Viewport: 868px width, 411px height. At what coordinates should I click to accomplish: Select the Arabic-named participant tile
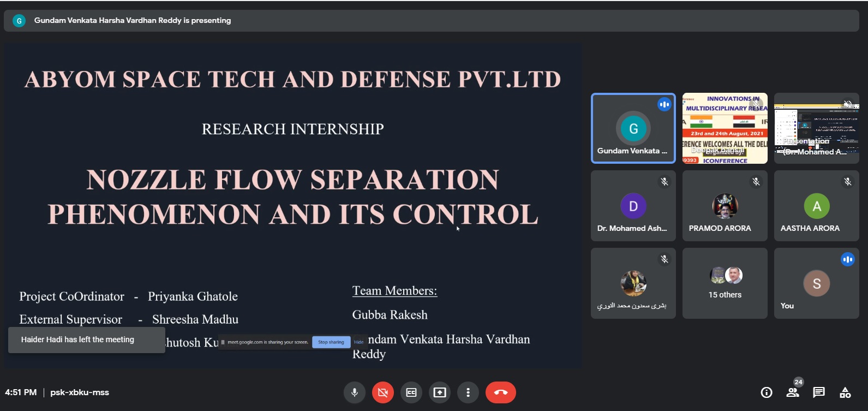tap(633, 283)
